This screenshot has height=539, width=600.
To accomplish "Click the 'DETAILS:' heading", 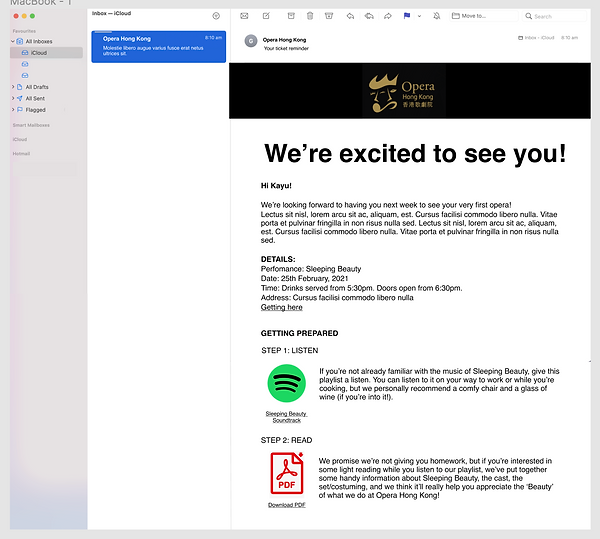I will (x=278, y=259).
